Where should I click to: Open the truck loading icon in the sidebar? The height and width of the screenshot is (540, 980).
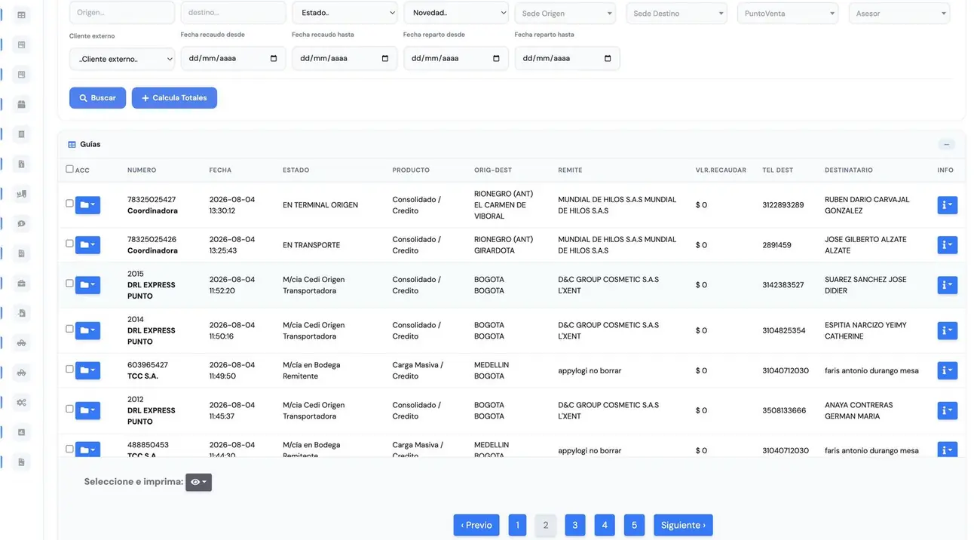click(21, 194)
